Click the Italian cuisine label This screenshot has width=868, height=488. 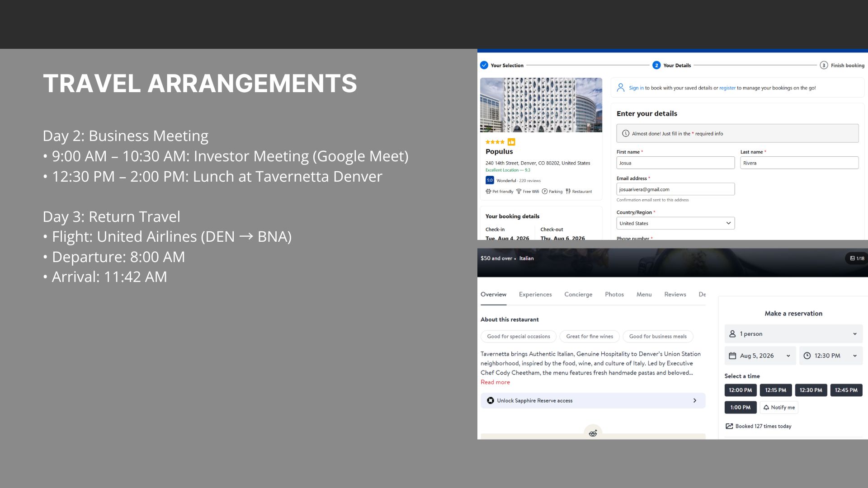point(526,258)
